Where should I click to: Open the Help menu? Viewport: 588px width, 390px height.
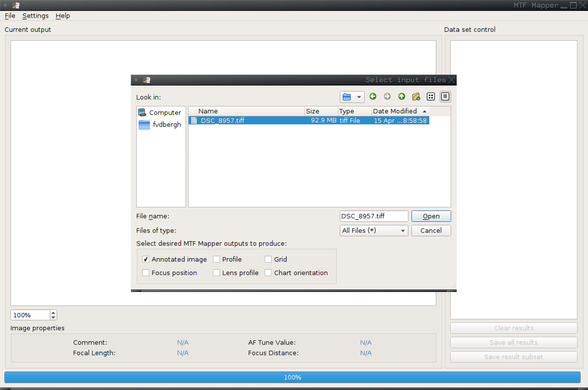63,15
